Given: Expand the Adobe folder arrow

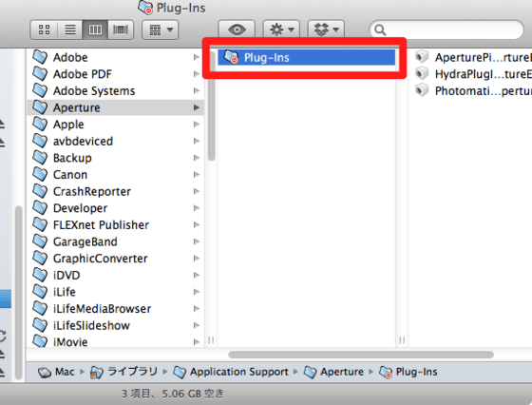Looking at the screenshot, I should pyautogui.click(x=196, y=57).
